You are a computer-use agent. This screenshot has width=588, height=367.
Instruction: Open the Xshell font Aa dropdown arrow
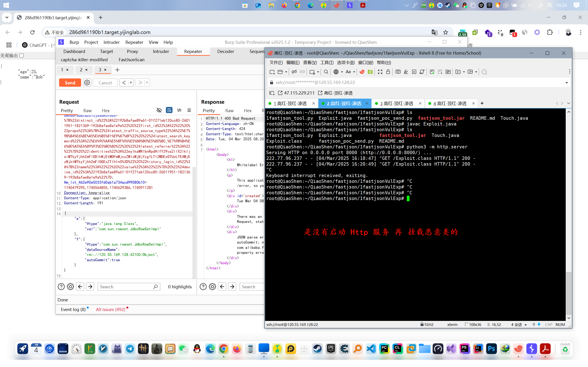(354, 72)
